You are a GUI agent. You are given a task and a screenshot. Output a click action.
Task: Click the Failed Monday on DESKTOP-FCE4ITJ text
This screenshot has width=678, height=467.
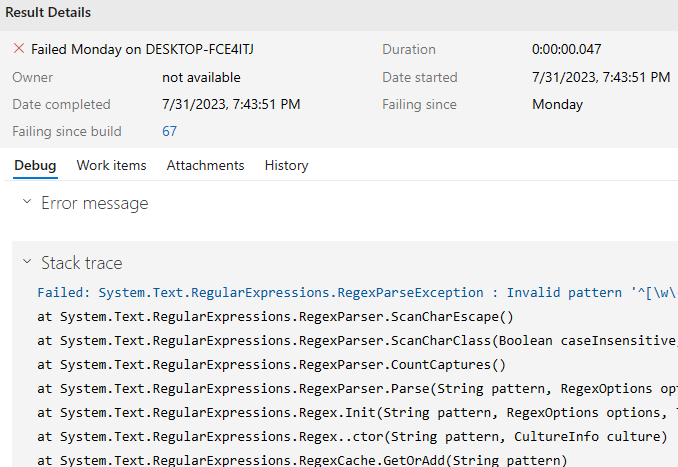pos(142,49)
